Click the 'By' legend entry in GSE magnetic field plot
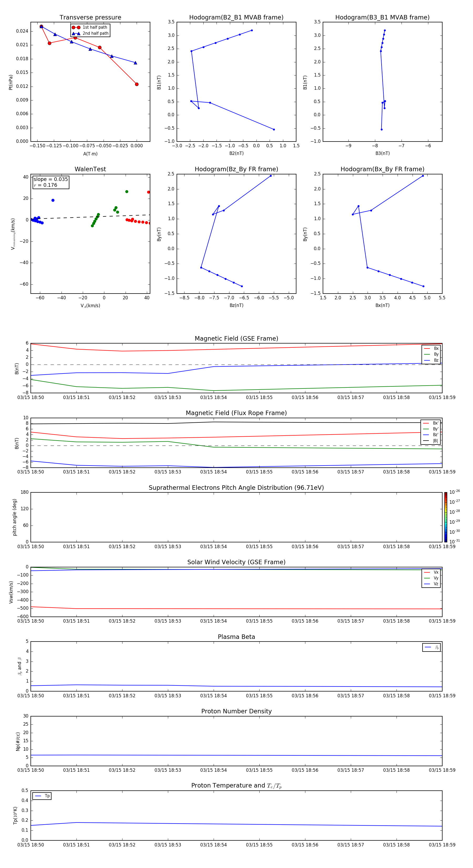473x868 pixels. pyautogui.click(x=431, y=354)
